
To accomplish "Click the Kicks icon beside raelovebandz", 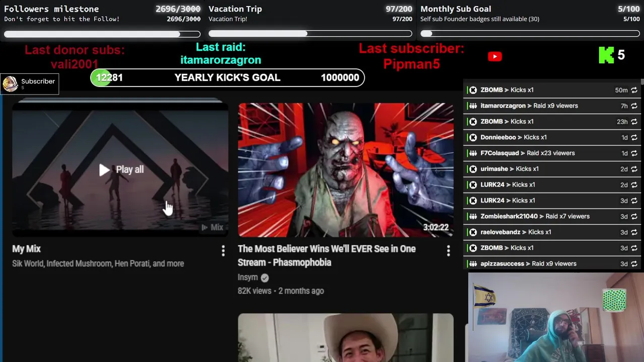I will [473, 232].
